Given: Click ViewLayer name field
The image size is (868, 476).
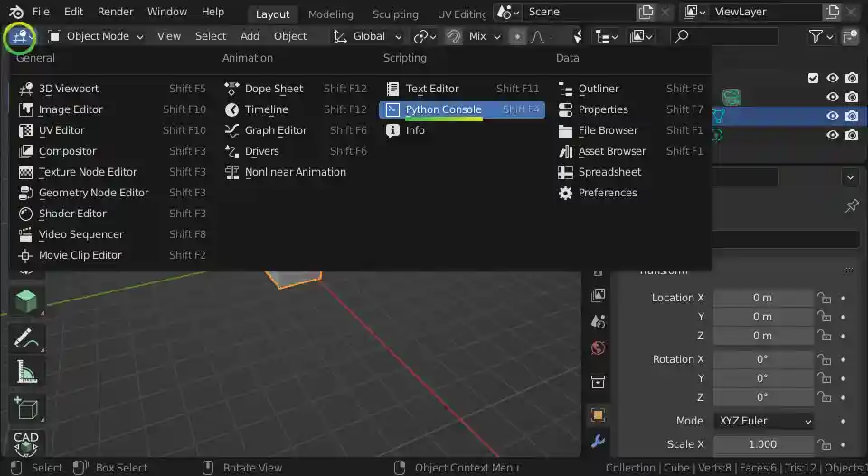Looking at the screenshot, I should pos(767,12).
